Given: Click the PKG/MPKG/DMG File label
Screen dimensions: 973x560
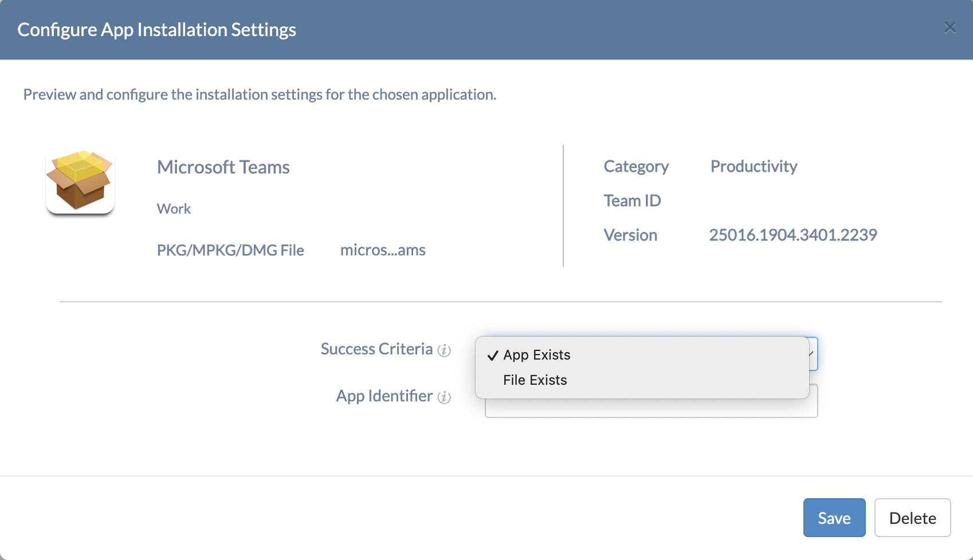Looking at the screenshot, I should point(230,250).
